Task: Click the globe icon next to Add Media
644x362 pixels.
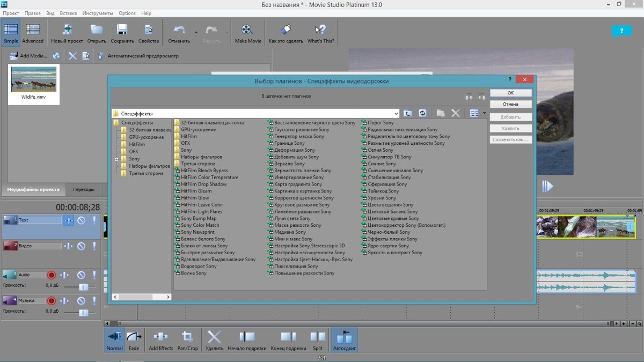Action: pyautogui.click(x=56, y=56)
